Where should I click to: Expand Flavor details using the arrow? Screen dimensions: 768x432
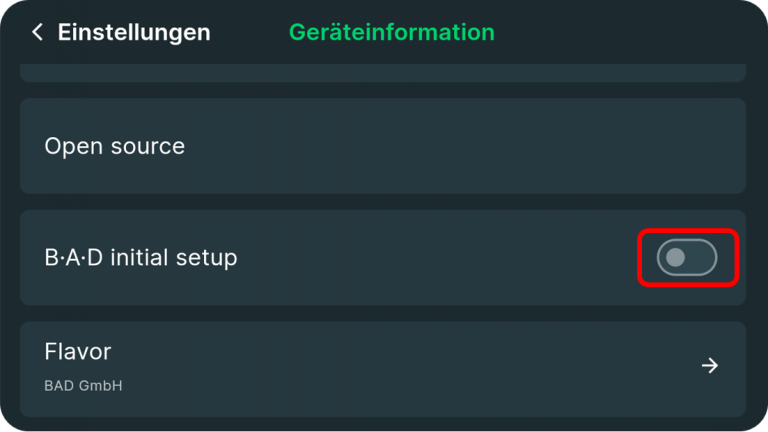[x=709, y=366]
